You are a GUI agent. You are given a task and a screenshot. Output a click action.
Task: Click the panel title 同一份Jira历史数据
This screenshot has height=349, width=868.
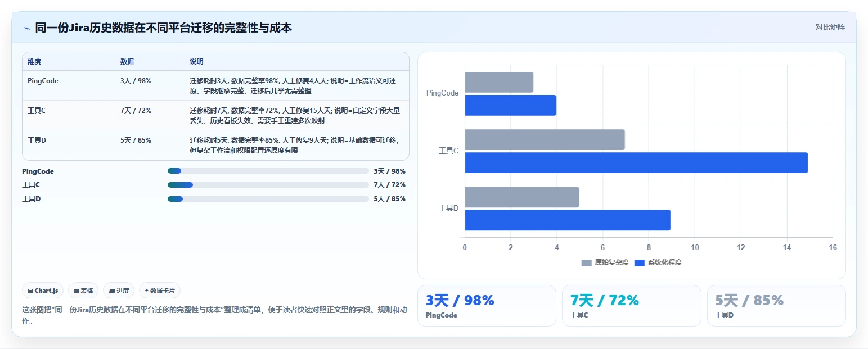tap(163, 28)
